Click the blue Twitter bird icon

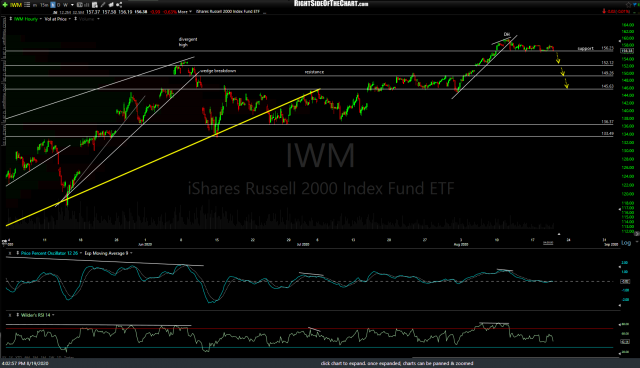(635, 4)
